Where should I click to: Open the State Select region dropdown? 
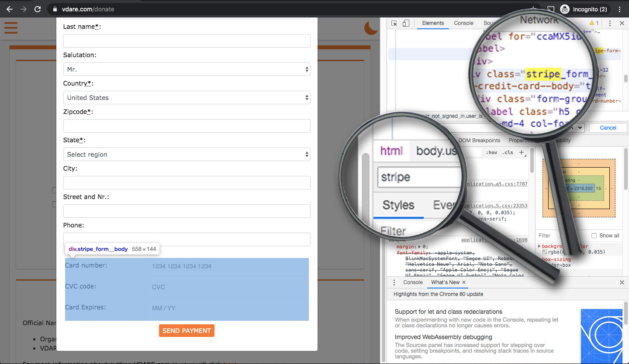[187, 155]
